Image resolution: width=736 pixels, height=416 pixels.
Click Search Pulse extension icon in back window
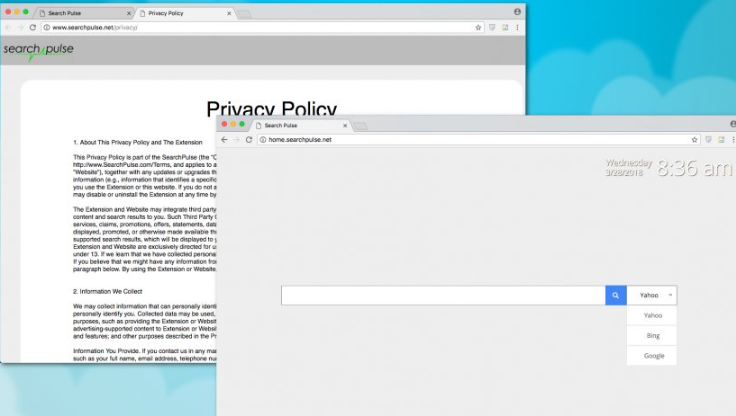tap(505, 27)
